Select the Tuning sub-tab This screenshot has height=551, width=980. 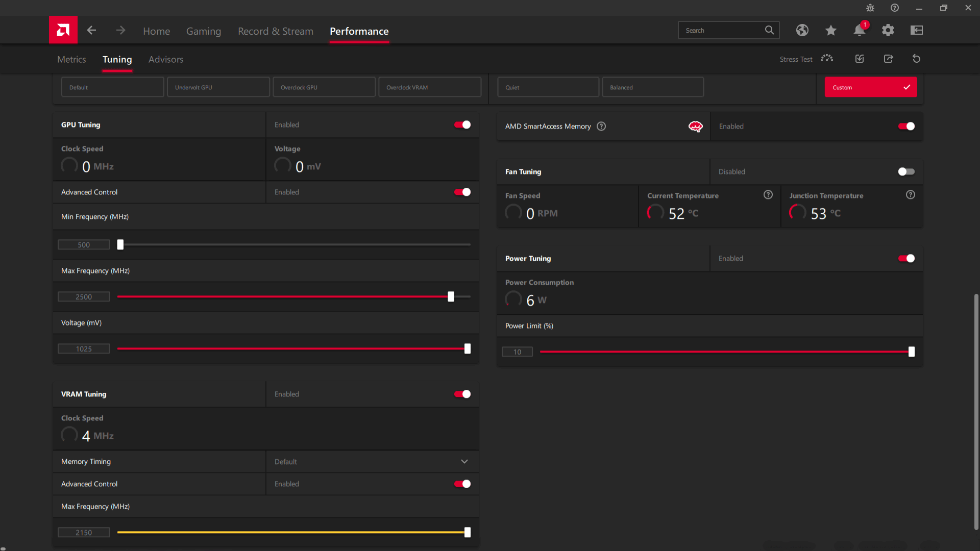pos(117,60)
